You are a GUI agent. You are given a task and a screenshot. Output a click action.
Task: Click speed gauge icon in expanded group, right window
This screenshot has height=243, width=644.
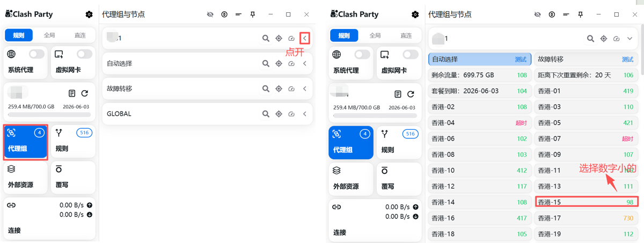click(x=617, y=39)
